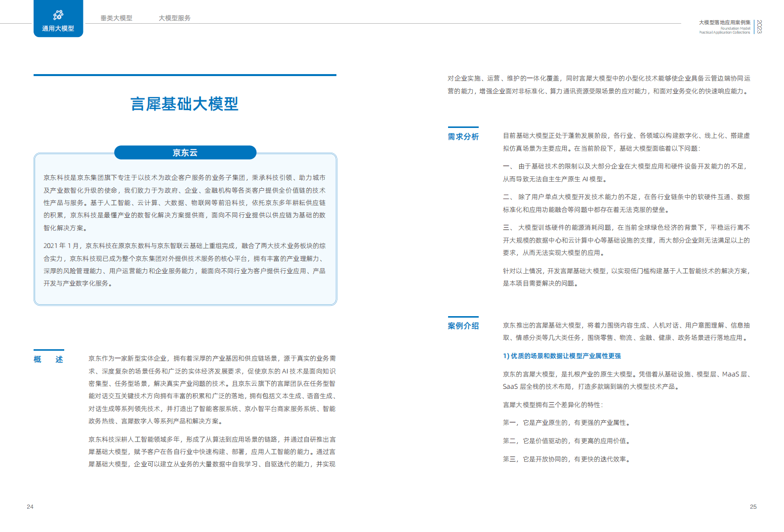Screen dimensions: 784x532
Task: Click the 京东云 blue pill label
Action: pos(185,153)
